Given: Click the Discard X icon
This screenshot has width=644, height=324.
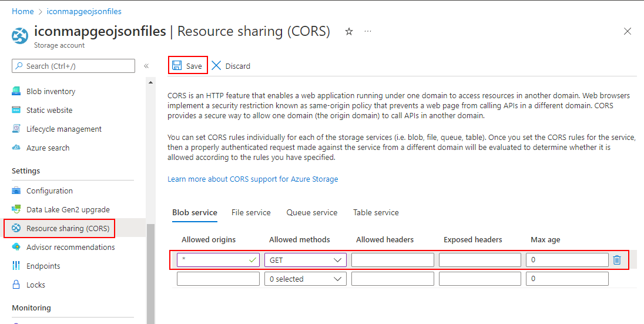Looking at the screenshot, I should coord(216,66).
